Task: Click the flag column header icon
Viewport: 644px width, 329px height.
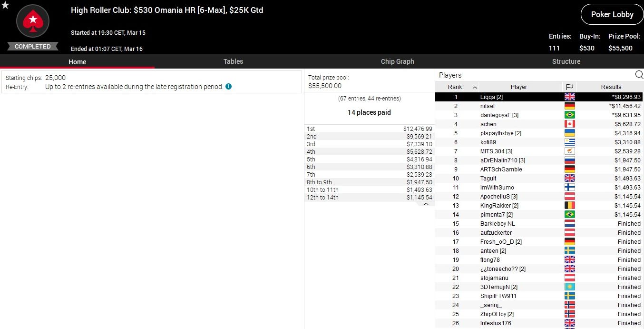Action: click(569, 87)
